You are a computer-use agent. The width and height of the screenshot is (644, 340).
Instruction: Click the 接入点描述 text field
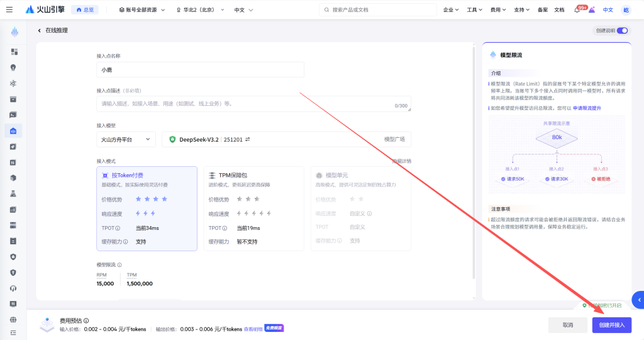(x=253, y=104)
